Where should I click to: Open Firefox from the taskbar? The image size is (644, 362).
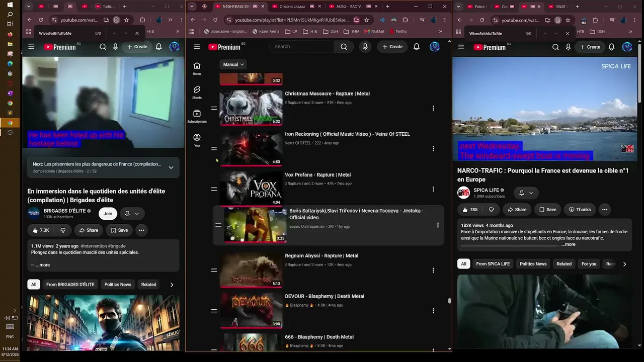coord(10,34)
